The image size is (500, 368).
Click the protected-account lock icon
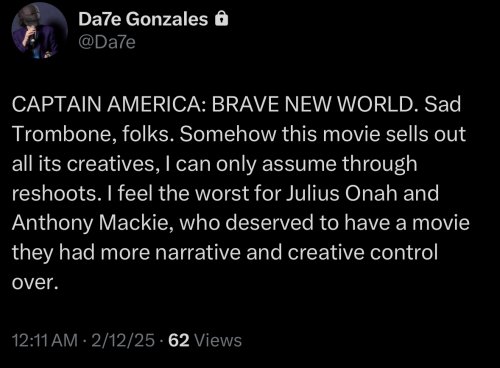coord(222,19)
